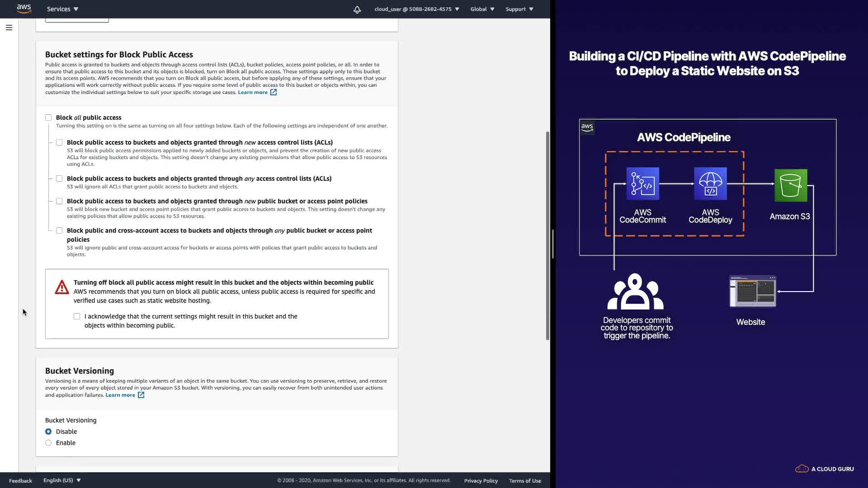Tick the public access acknowledgement checkbox

coord(77,316)
